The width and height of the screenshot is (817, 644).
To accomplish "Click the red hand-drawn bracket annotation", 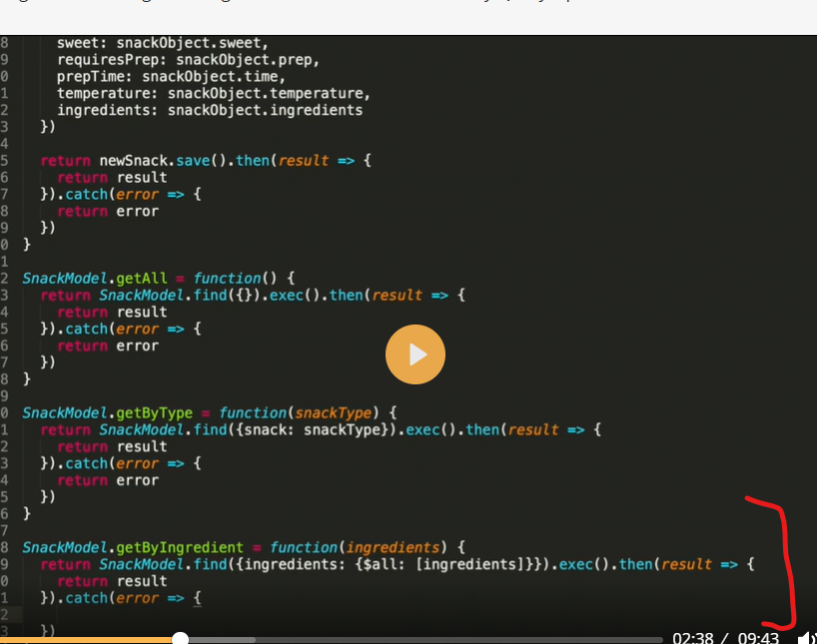I will (x=782, y=559).
